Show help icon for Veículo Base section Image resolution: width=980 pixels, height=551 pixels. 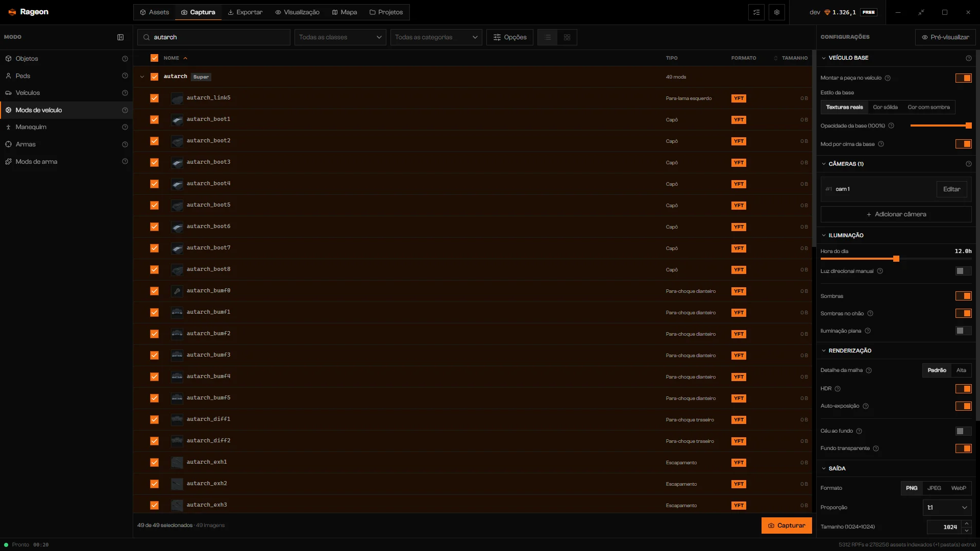(969, 58)
